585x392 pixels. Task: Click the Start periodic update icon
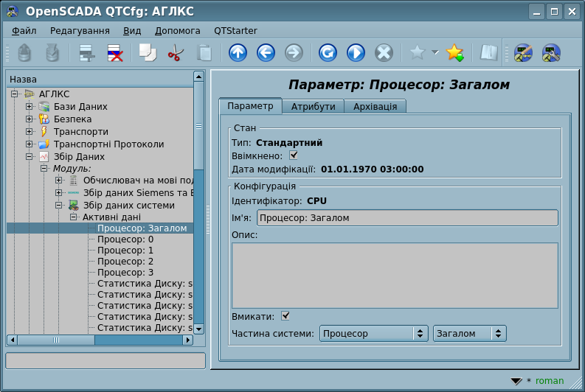[356, 53]
